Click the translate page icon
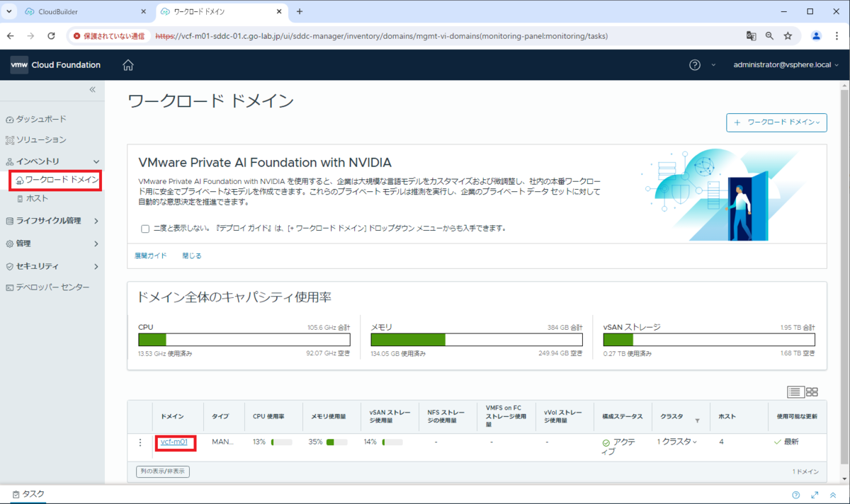Image resolution: width=850 pixels, height=504 pixels. point(751,35)
